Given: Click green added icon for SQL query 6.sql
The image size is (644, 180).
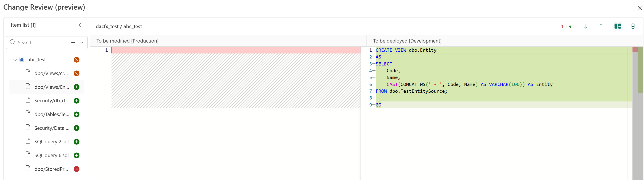Looking at the screenshot, I should click(76, 156).
